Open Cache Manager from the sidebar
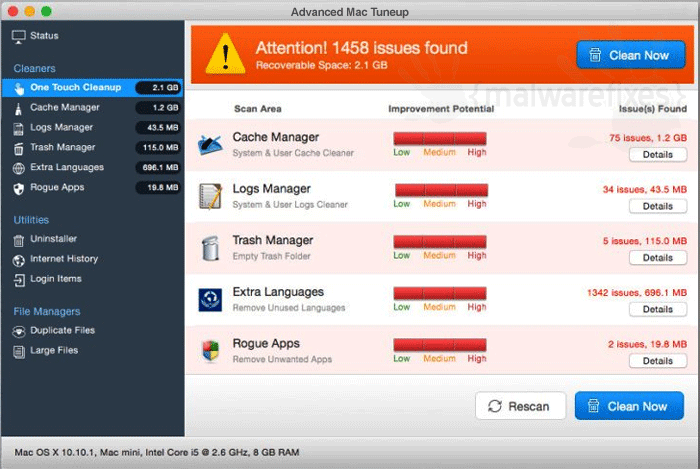Viewport: 700px width, 469px height. (x=93, y=108)
